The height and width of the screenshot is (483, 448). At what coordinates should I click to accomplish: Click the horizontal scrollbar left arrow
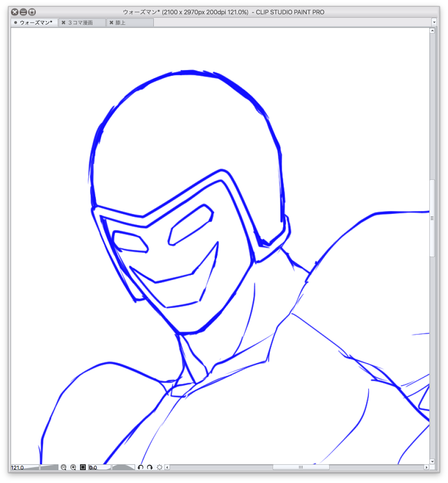[167, 467]
